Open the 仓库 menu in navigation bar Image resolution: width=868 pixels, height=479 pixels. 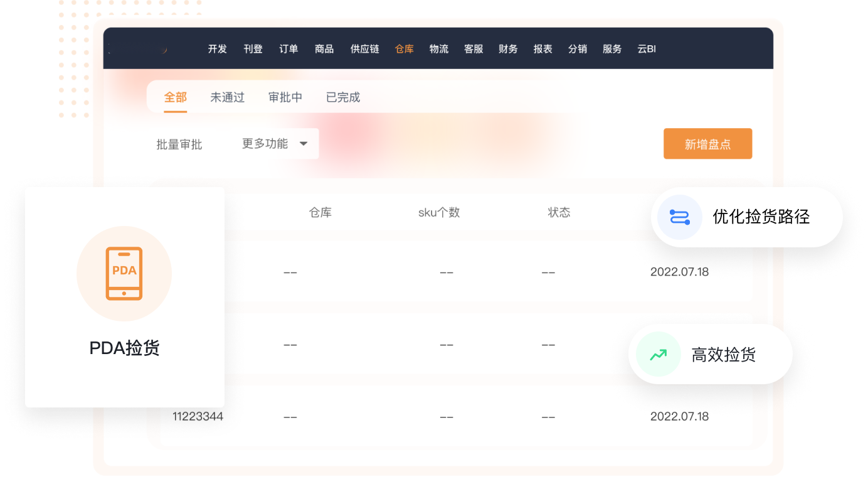405,49
